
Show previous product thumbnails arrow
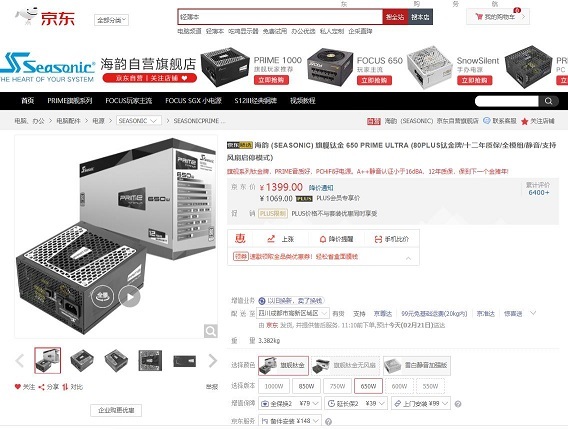pos(20,361)
